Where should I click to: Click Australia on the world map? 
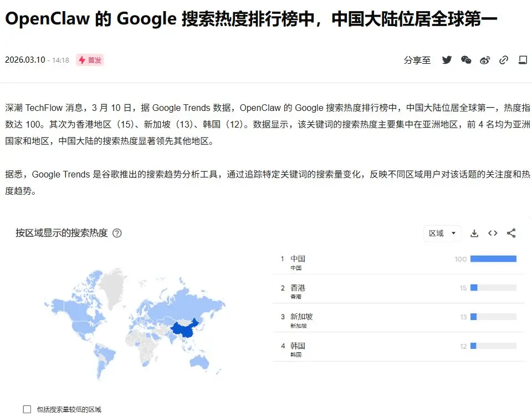(199, 362)
